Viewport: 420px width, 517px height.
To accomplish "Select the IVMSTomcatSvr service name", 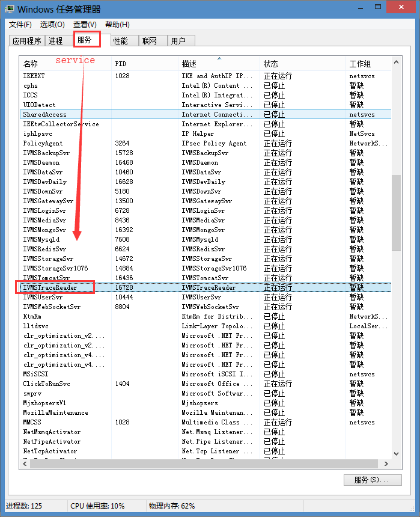I will pyautogui.click(x=46, y=278).
